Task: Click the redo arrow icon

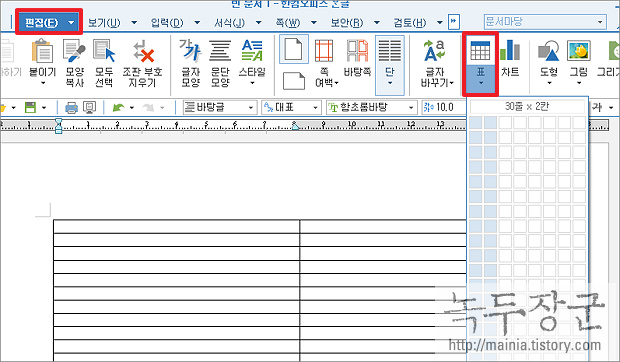Action: [148, 107]
